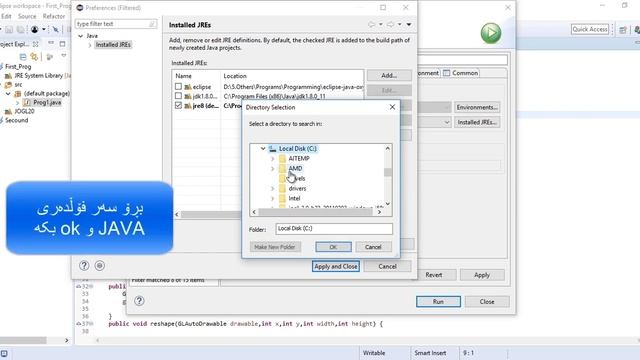The image size is (640, 360).
Task: Expand the AMD folder node
Action: tap(273, 169)
